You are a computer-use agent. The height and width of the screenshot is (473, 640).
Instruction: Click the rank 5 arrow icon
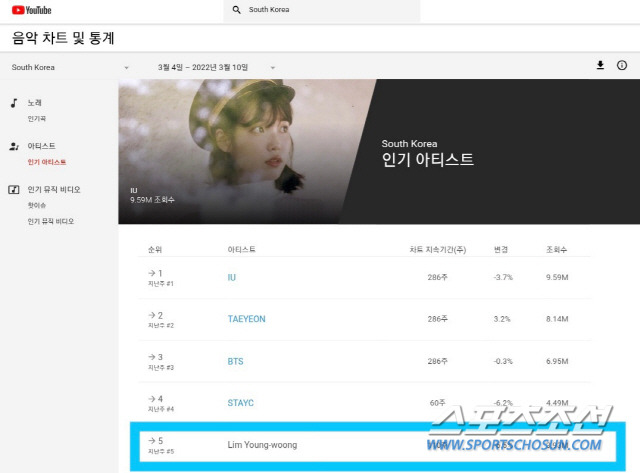(x=152, y=441)
